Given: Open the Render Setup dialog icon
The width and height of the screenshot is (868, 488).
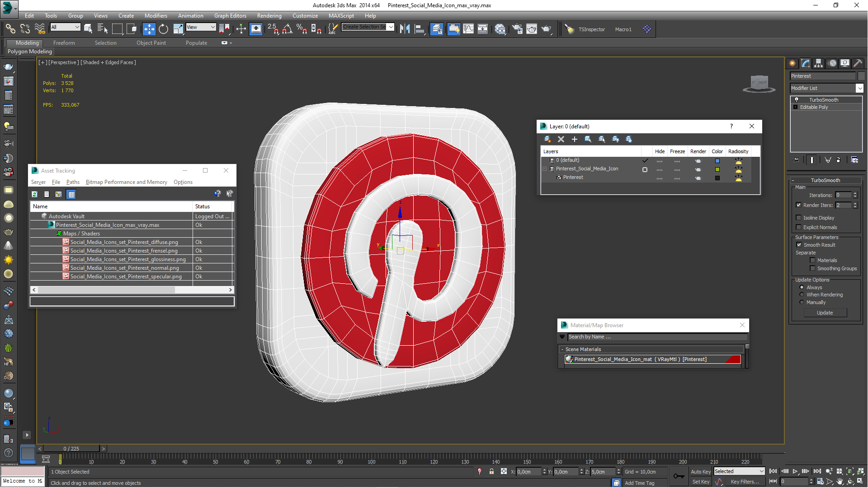Looking at the screenshot, I should pos(517,29).
